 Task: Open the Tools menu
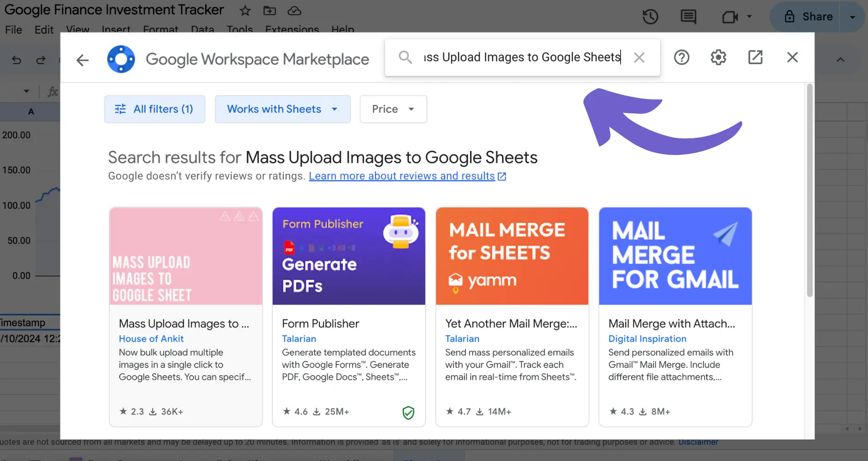click(240, 30)
